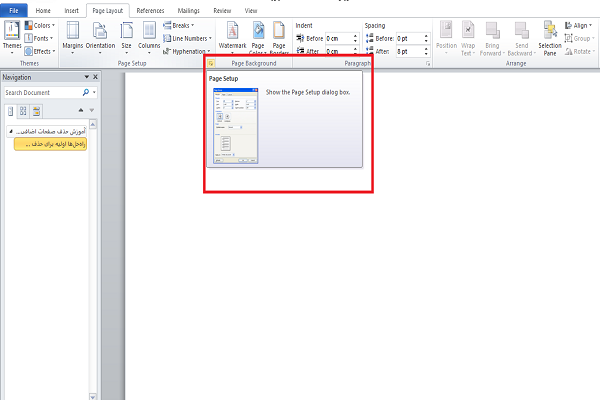The image size is (600, 400).
Task: Open the Columns layout icon
Action: (149, 36)
